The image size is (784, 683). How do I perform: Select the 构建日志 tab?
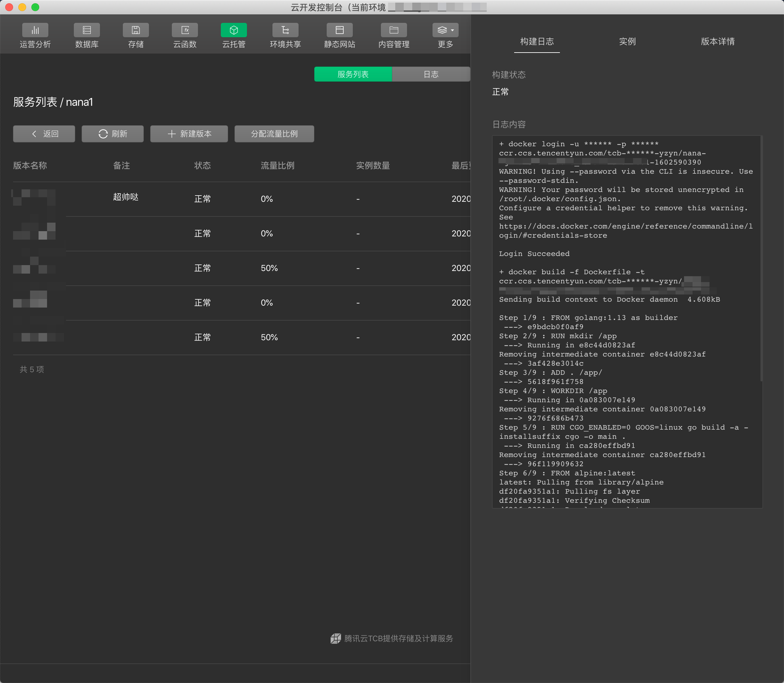coord(537,41)
